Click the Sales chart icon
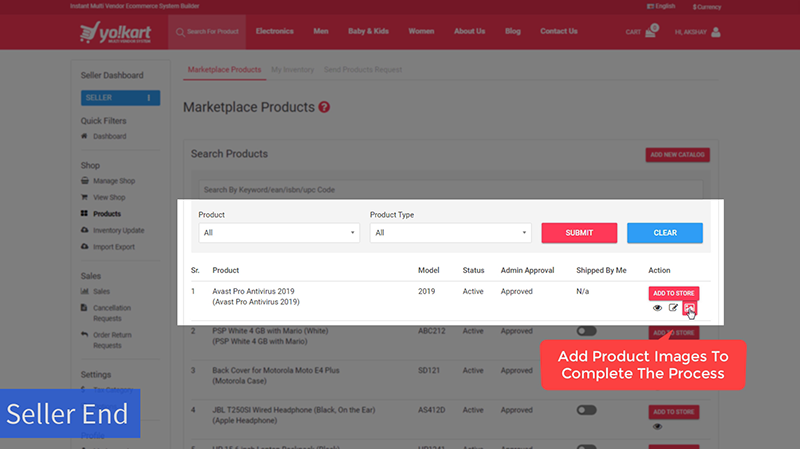800x449 pixels. pos(84,291)
